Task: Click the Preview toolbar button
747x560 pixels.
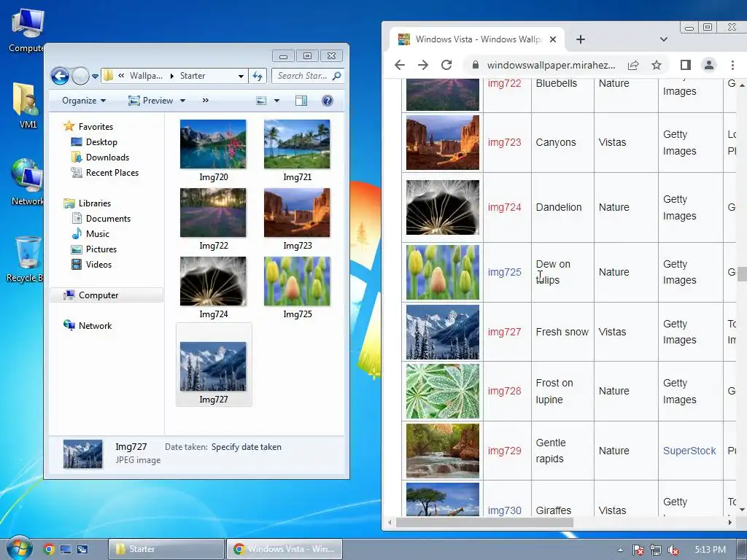Action: click(150, 101)
